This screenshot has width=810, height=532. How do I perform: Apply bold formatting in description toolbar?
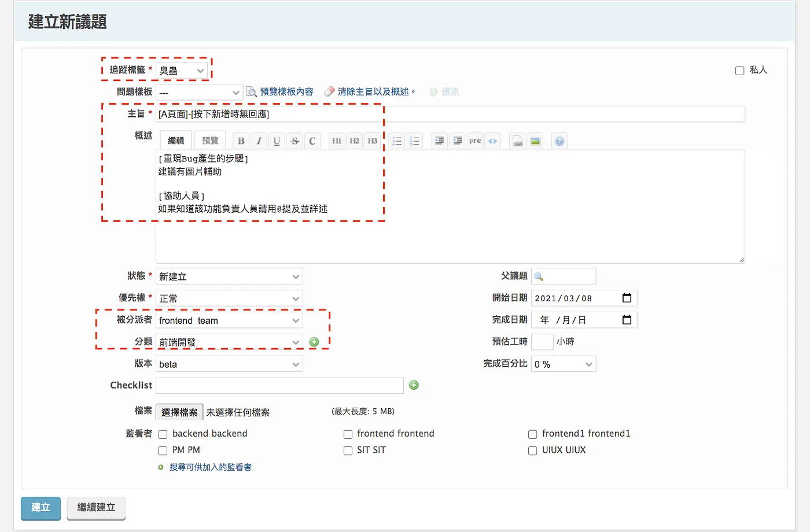(241, 141)
